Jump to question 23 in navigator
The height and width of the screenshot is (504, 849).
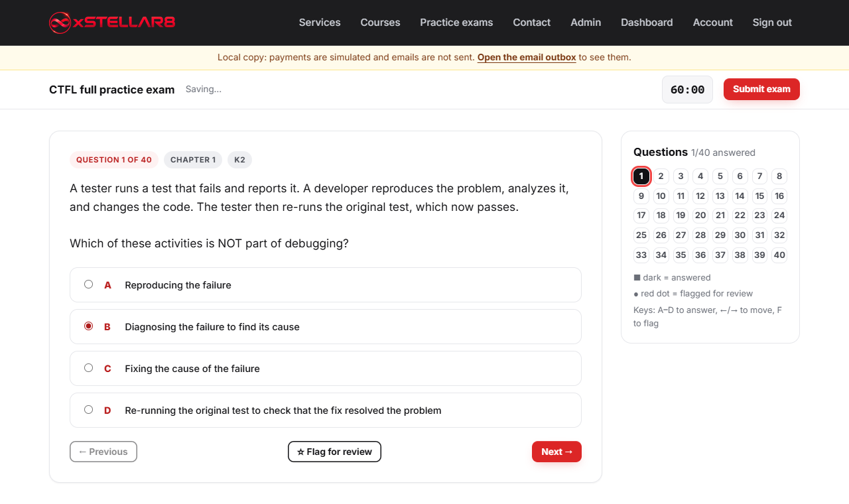pyautogui.click(x=759, y=215)
